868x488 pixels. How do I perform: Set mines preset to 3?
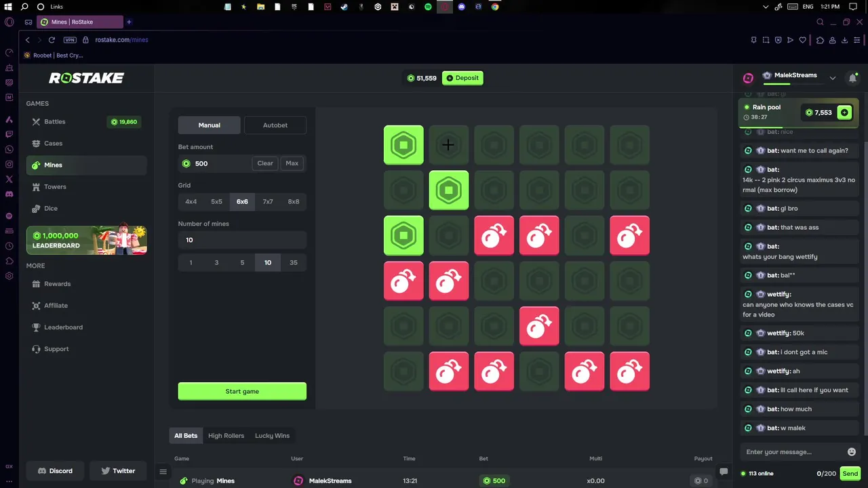[216, 263]
